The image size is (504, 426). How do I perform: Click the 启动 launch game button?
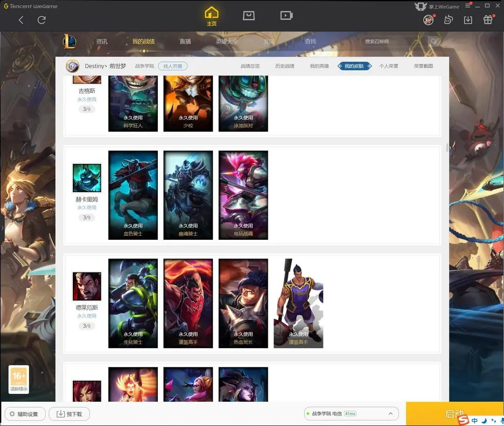[455, 414]
